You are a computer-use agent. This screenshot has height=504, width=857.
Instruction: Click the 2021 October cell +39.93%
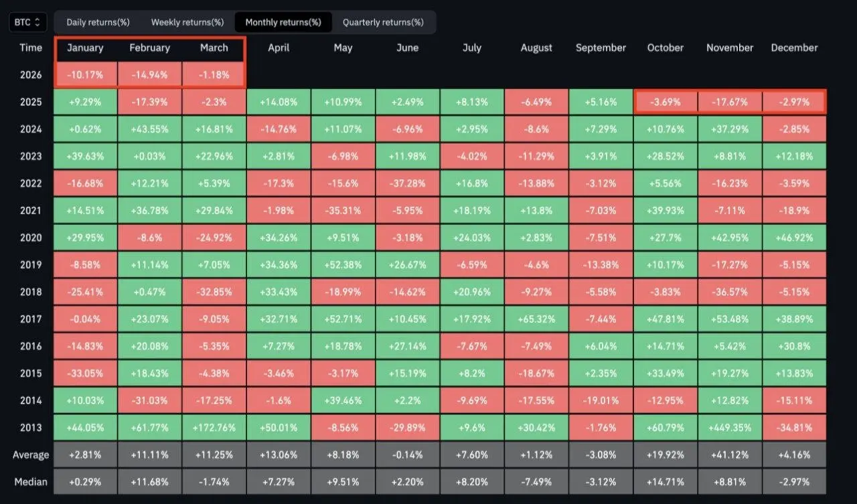point(666,210)
